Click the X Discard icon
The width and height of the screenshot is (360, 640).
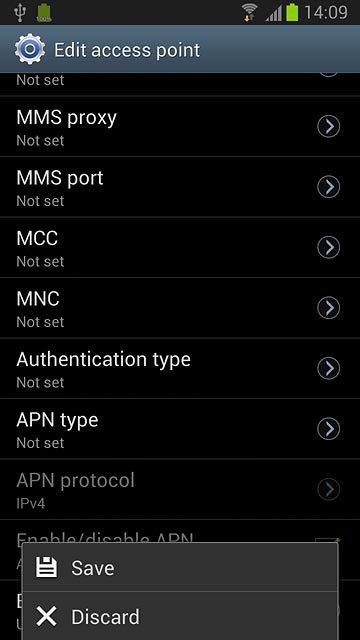pos(46,616)
